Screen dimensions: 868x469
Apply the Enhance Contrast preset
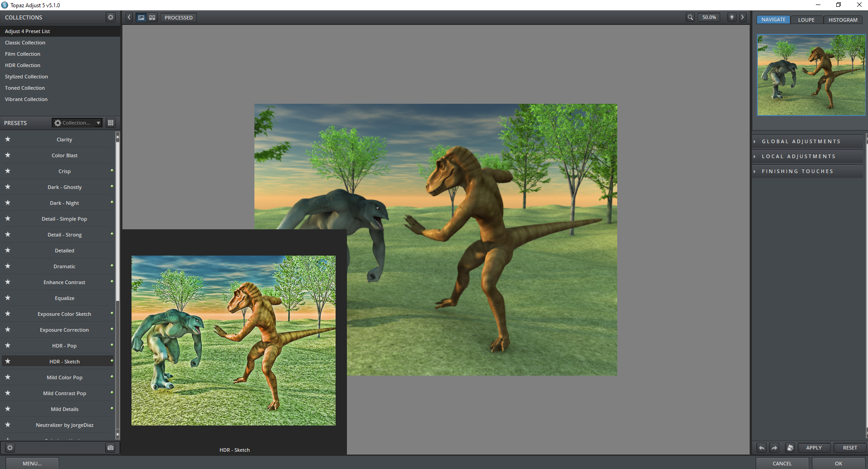coord(64,282)
